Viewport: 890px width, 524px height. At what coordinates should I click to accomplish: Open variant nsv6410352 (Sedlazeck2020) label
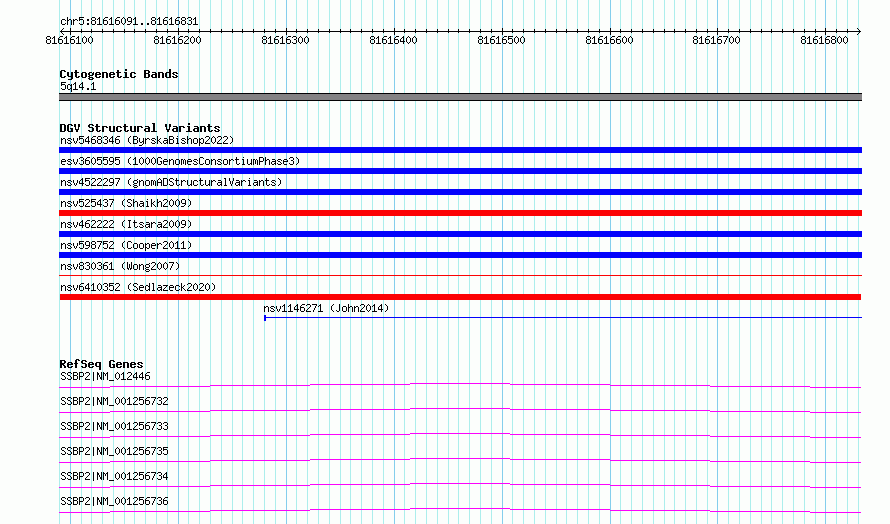(x=138, y=287)
